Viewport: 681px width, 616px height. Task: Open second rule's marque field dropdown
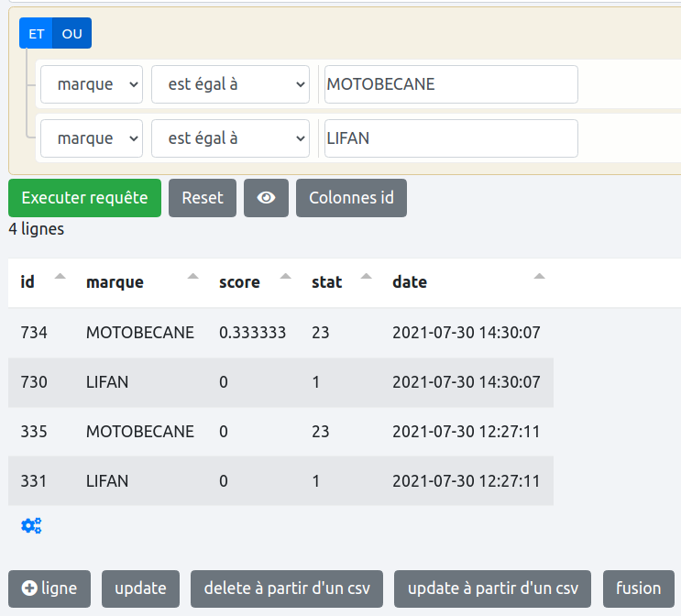tap(92, 138)
